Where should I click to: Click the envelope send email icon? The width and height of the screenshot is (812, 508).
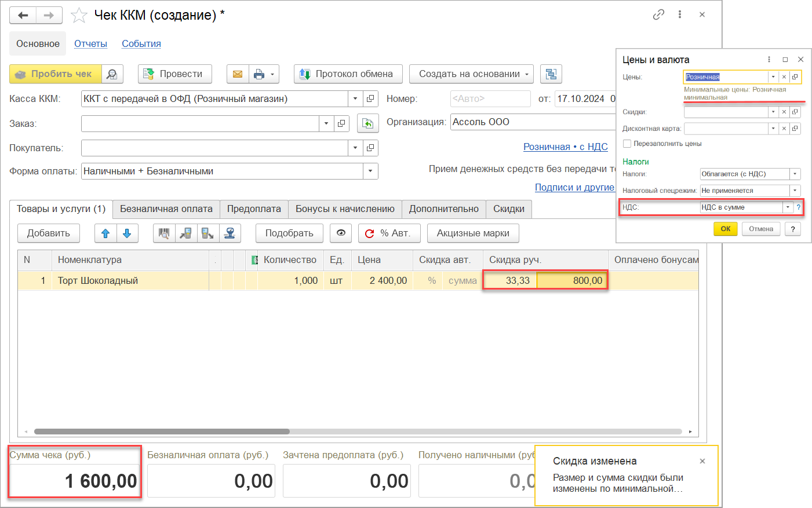pyautogui.click(x=238, y=74)
